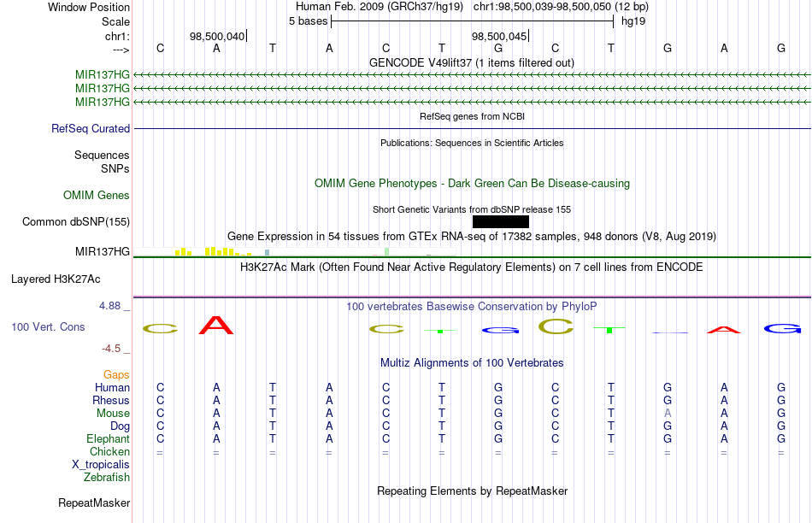Click the 4.88 PhyloP upper scale value

[x=109, y=306]
